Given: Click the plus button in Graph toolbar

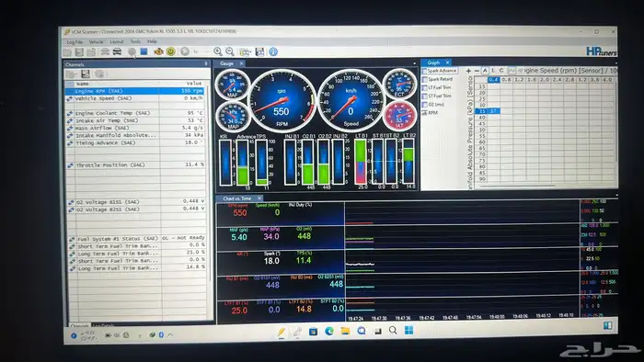Looking at the screenshot, I should tap(468, 71).
